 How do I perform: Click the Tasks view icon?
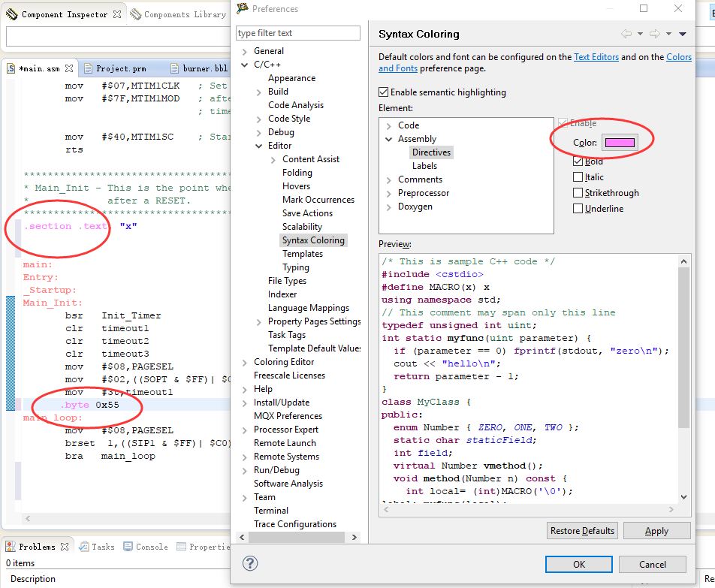84,546
